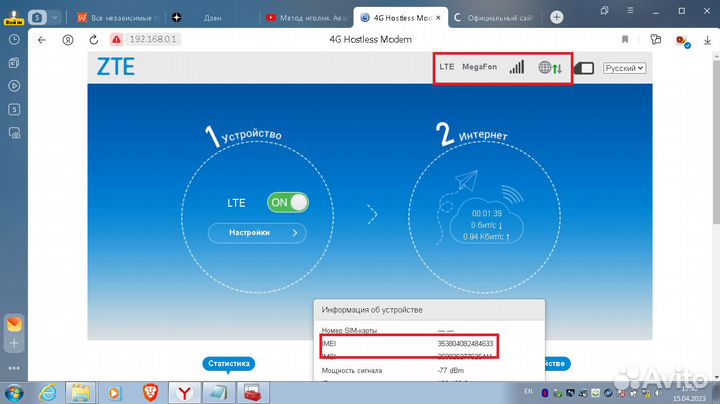Viewport: 720px width, 404px height.
Task: Click the ZTE logo
Action: [116, 67]
